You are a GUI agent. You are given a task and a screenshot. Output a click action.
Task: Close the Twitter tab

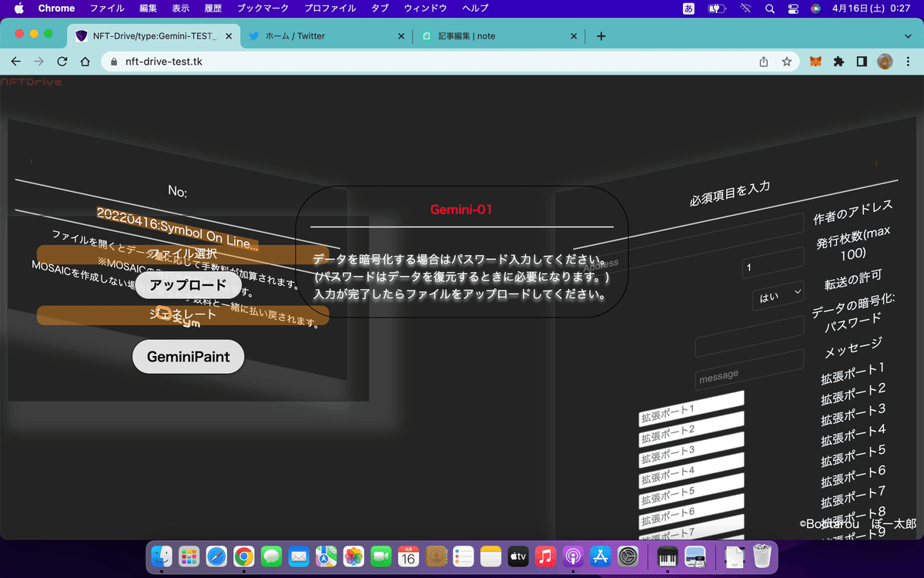(x=400, y=36)
